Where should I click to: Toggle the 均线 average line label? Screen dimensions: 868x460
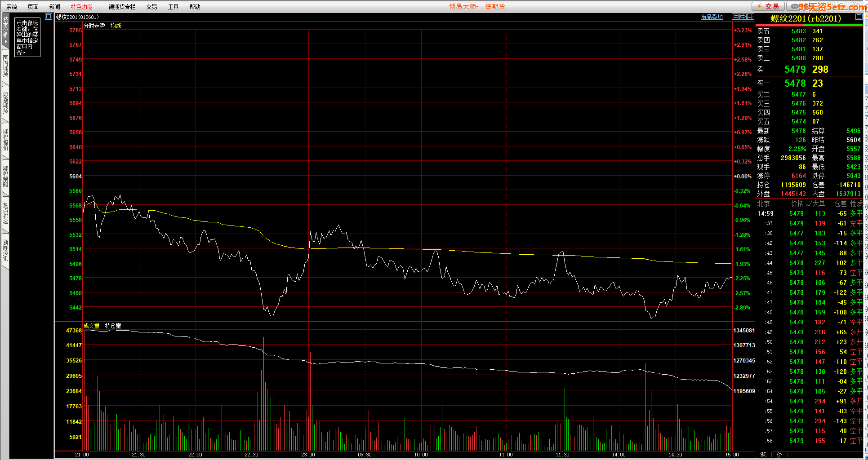[116, 26]
